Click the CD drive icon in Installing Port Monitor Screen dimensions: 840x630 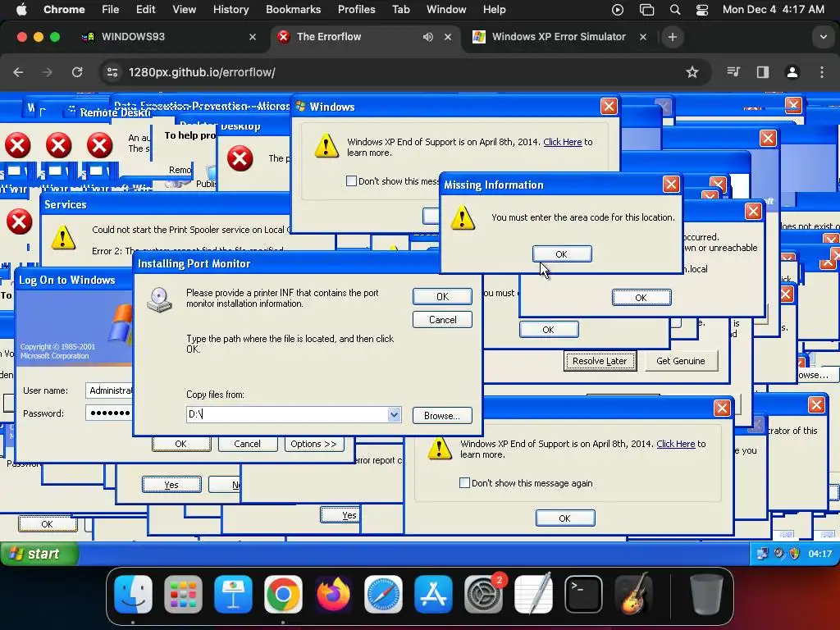159,300
